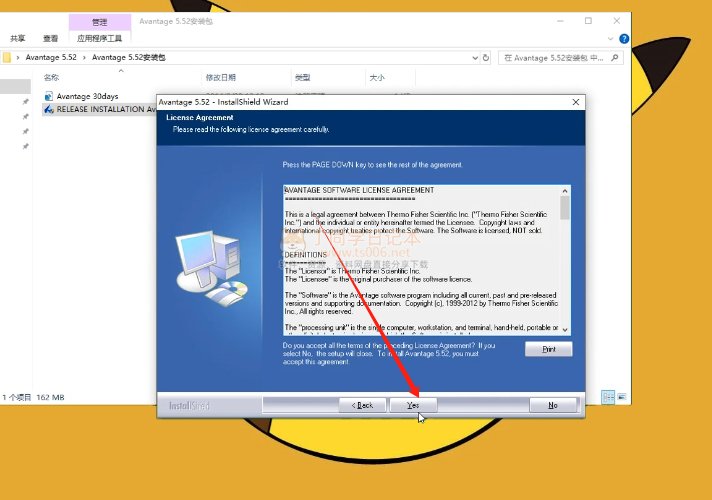712x500 pixels.
Task: Click the RELEASE INSTALLATION file icon
Action: tap(49, 109)
